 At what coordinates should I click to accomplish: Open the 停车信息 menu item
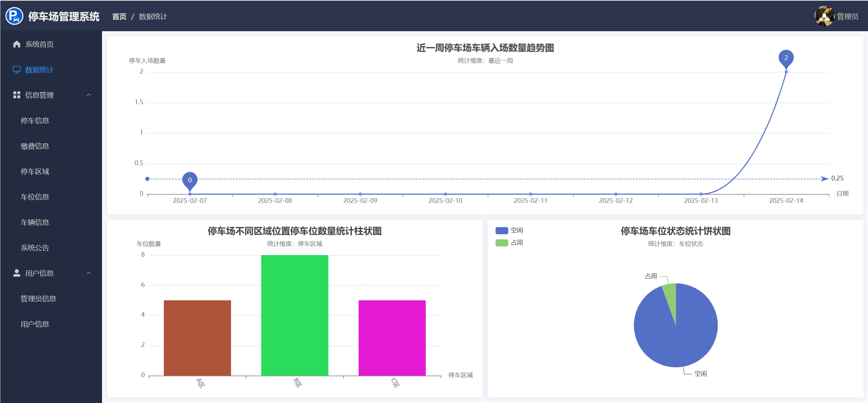(x=35, y=120)
